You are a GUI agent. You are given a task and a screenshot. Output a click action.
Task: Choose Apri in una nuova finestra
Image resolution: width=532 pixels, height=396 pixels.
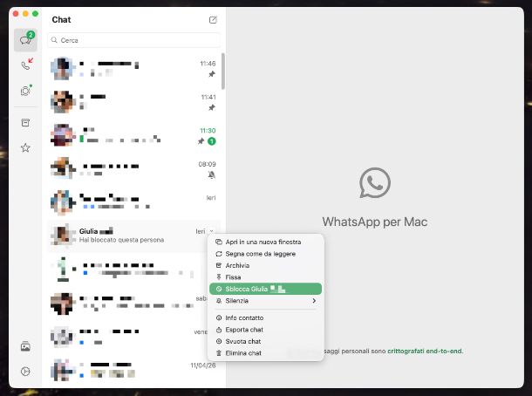(x=265, y=242)
